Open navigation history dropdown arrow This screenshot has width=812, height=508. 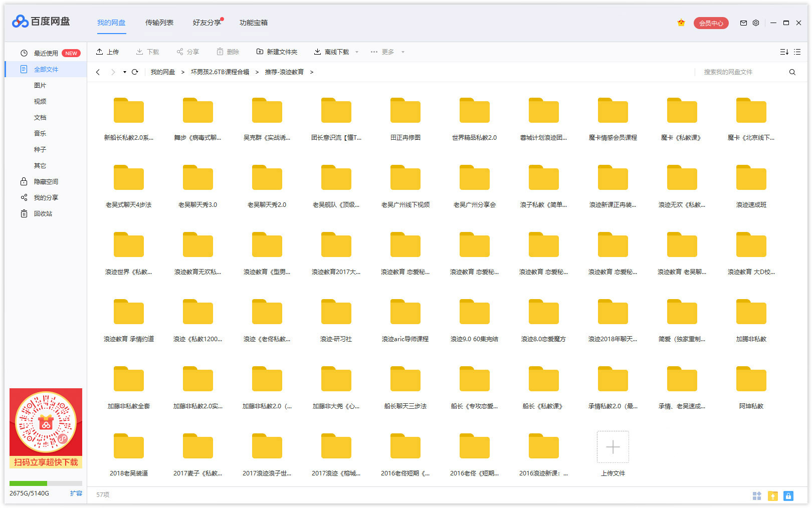point(125,72)
